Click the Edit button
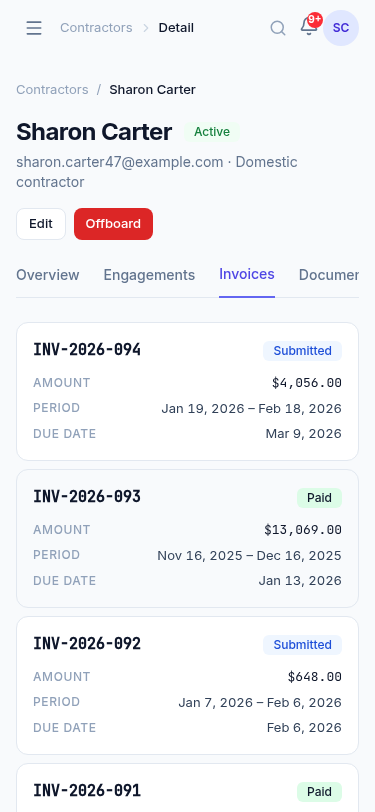The width and height of the screenshot is (375, 812). click(x=41, y=224)
